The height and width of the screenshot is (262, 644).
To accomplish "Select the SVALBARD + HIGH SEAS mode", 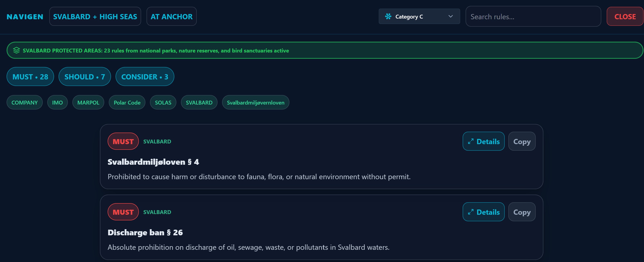I will 95,16.
